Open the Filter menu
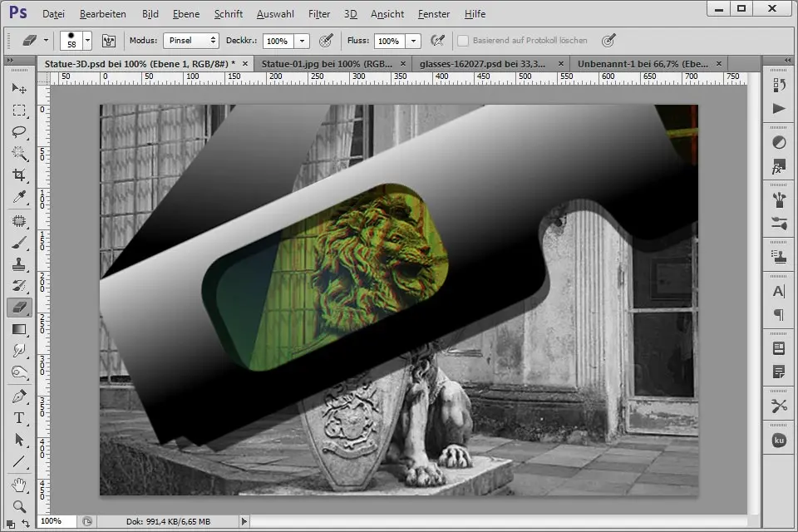This screenshot has width=798, height=532. pyautogui.click(x=318, y=14)
